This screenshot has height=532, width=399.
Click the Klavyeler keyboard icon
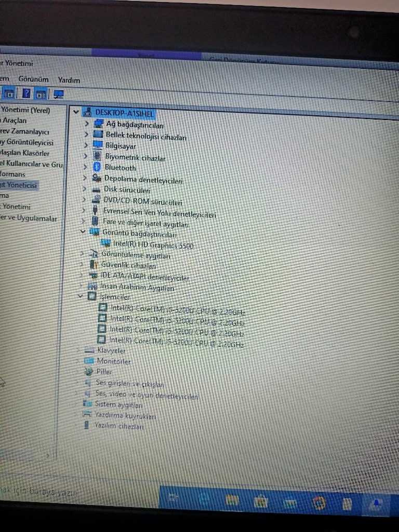89,350
